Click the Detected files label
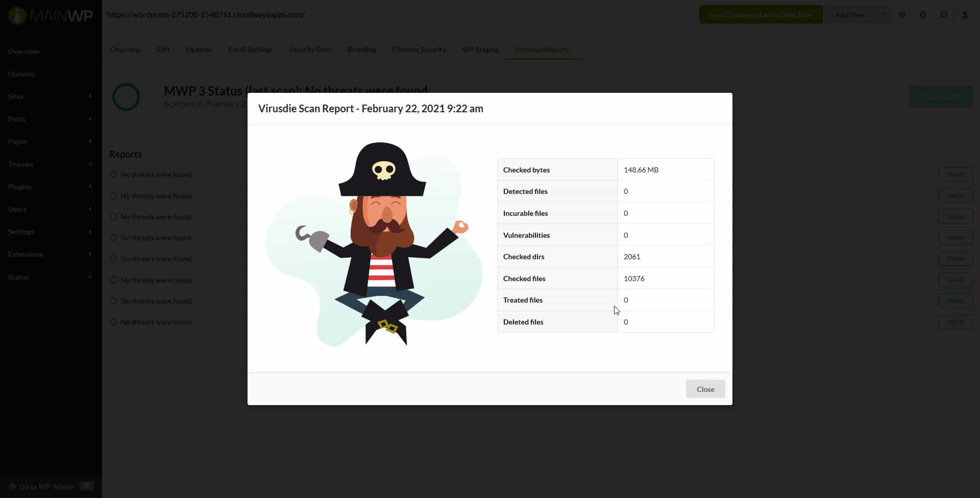Image resolution: width=980 pixels, height=498 pixels. [x=525, y=191]
